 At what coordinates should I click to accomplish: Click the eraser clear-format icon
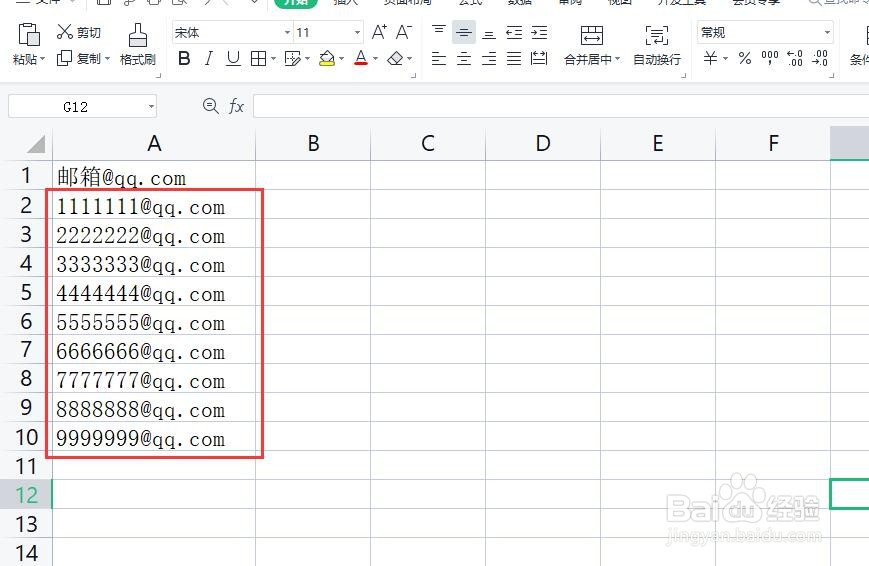tap(395, 58)
